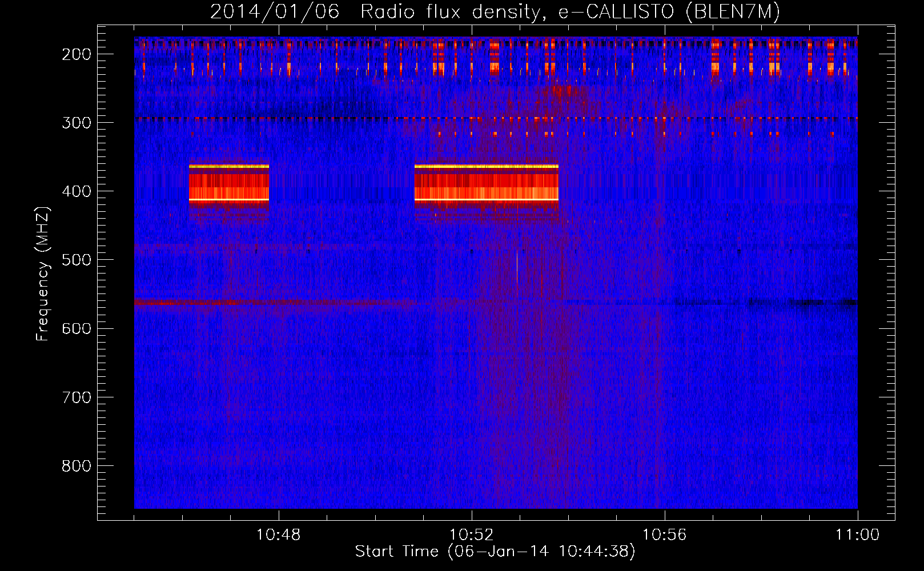Screen dimensions: 924x571
Task: Select the 400 frequency tick label
Action: coord(77,191)
